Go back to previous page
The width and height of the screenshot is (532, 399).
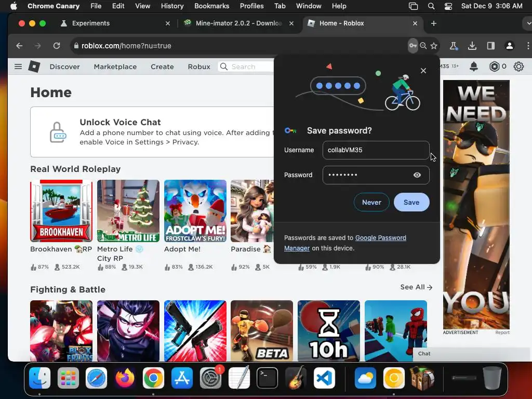pyautogui.click(x=19, y=46)
